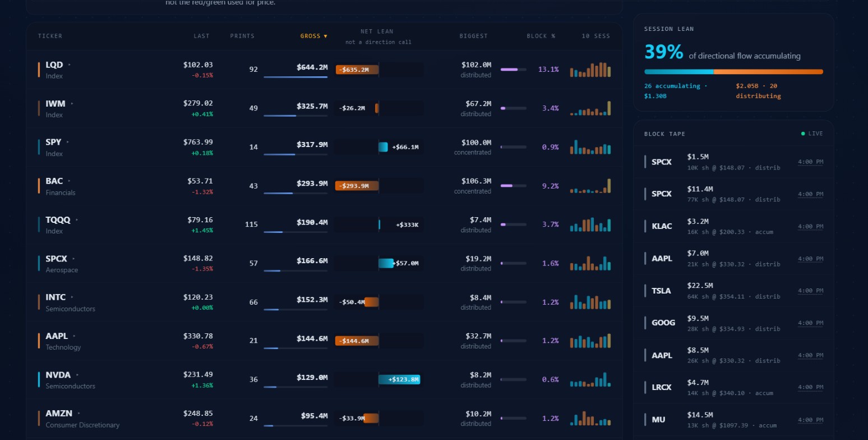Click TQQQ gross value $190.4M
Viewport: 868px width, 440px height.
[x=312, y=222]
